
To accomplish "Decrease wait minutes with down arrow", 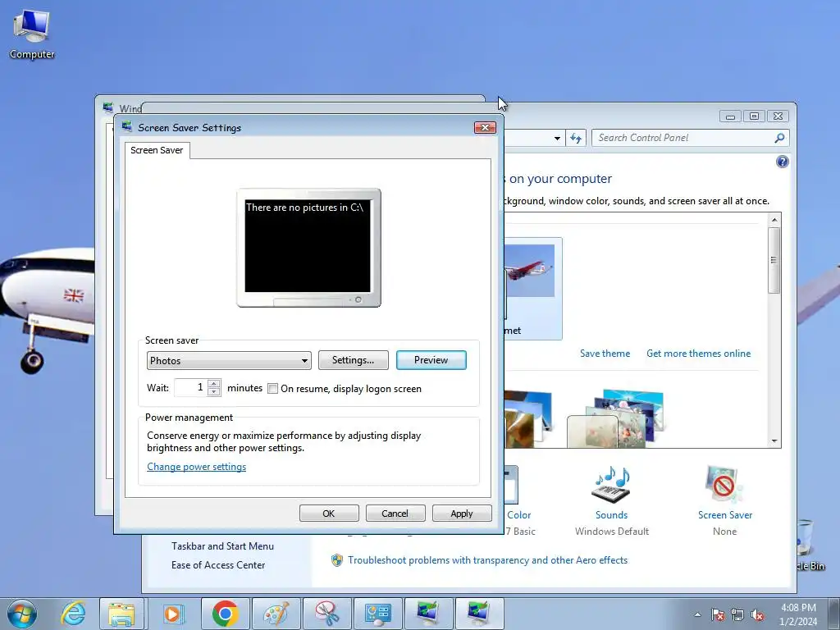I will coord(214,391).
